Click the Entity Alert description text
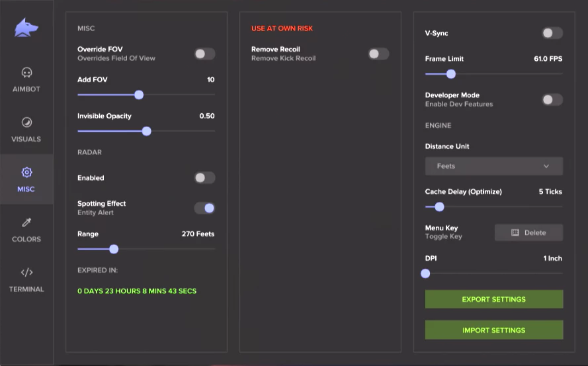The height and width of the screenshot is (366, 588). (95, 212)
